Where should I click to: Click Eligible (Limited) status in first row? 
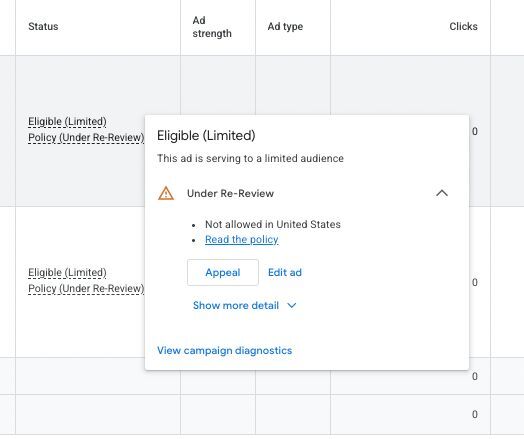coord(67,122)
